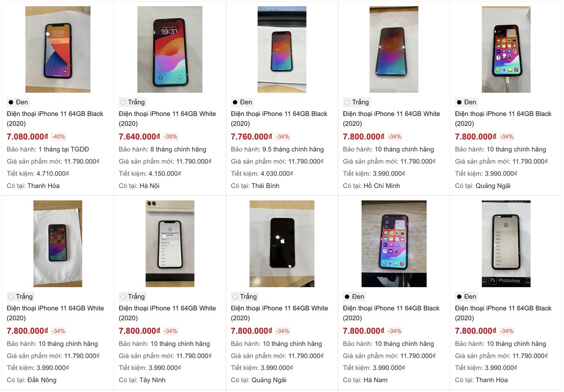Screen dimensions: 564x392
Task: Click the Thái Bình location link
Action: (266, 186)
